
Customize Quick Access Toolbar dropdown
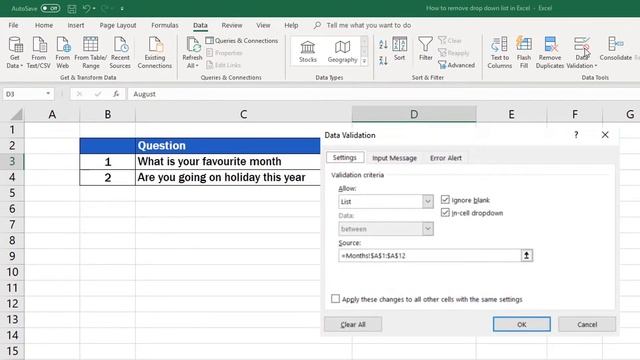pyautogui.click(x=122, y=8)
